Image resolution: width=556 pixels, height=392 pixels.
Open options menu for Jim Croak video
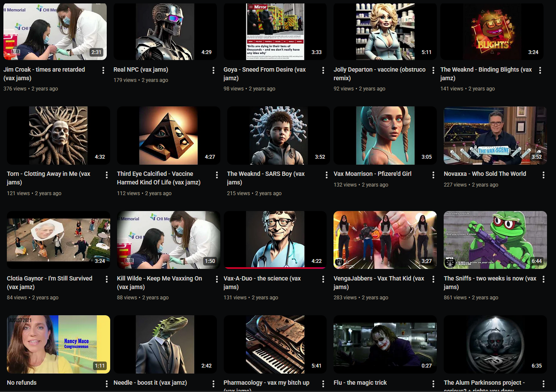[x=103, y=70]
